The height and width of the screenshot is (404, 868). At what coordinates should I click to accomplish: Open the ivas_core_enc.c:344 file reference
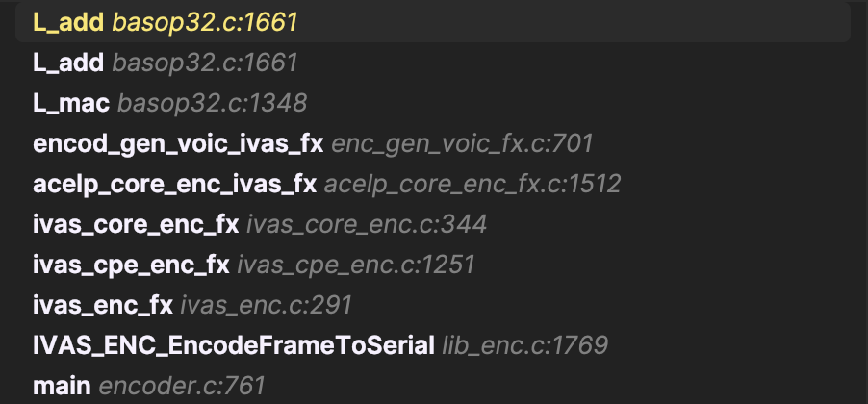point(367,225)
